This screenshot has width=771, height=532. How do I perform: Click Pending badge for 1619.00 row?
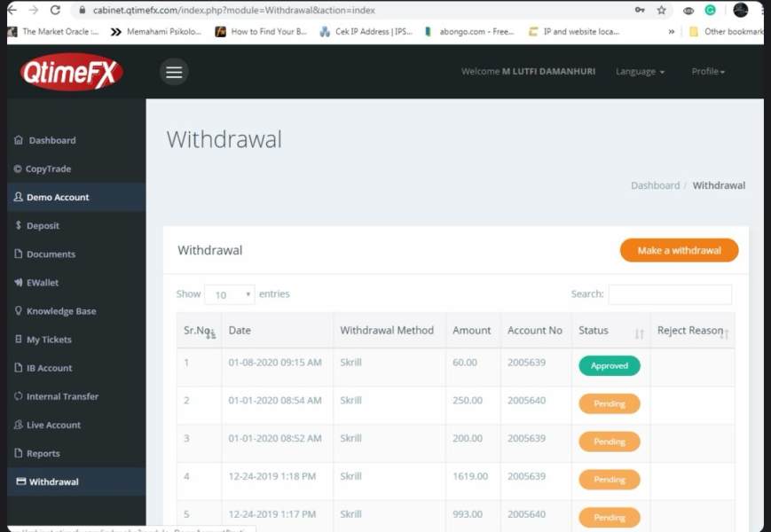pos(610,480)
